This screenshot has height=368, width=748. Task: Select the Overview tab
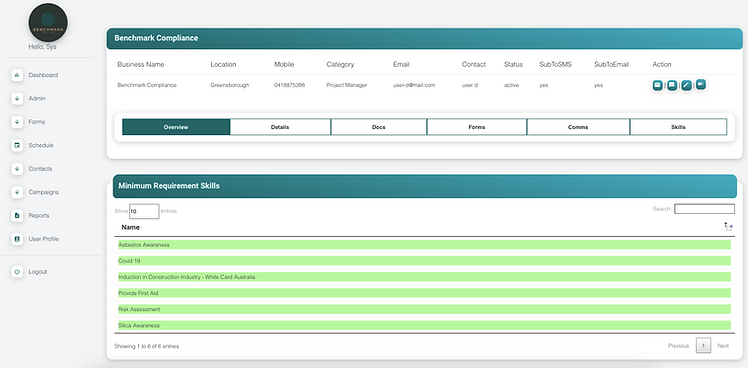(x=176, y=127)
